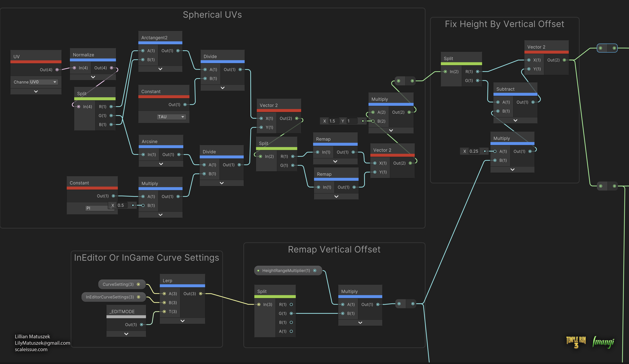Click Arctangent2 Out(1) output port
Viewport: 629px width, 364px height.
tap(178, 51)
